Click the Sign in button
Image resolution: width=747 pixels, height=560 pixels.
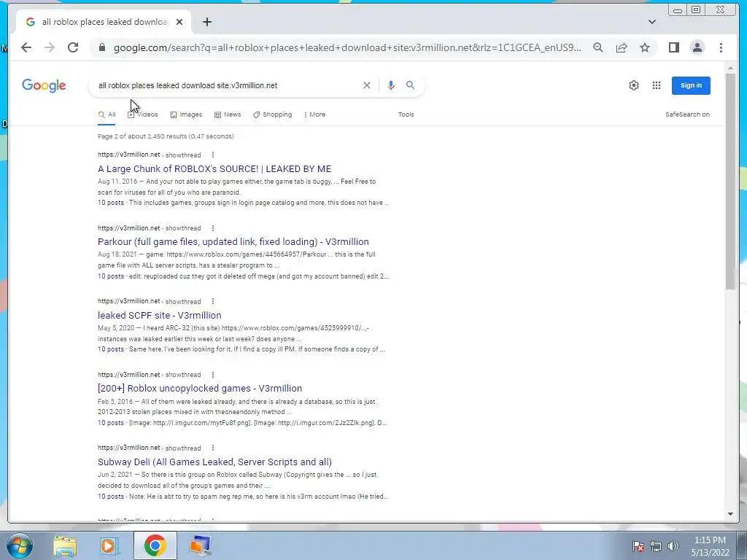pos(691,86)
